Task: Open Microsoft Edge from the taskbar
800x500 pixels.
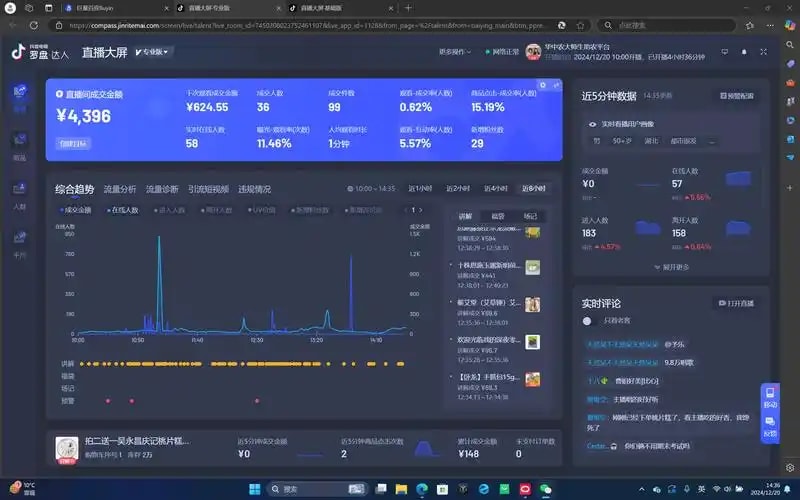Action: coord(422,489)
